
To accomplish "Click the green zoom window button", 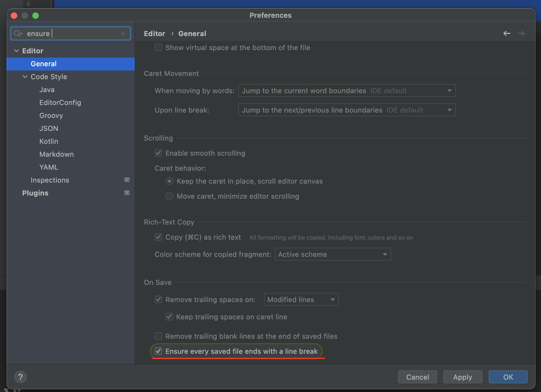I will tap(36, 16).
